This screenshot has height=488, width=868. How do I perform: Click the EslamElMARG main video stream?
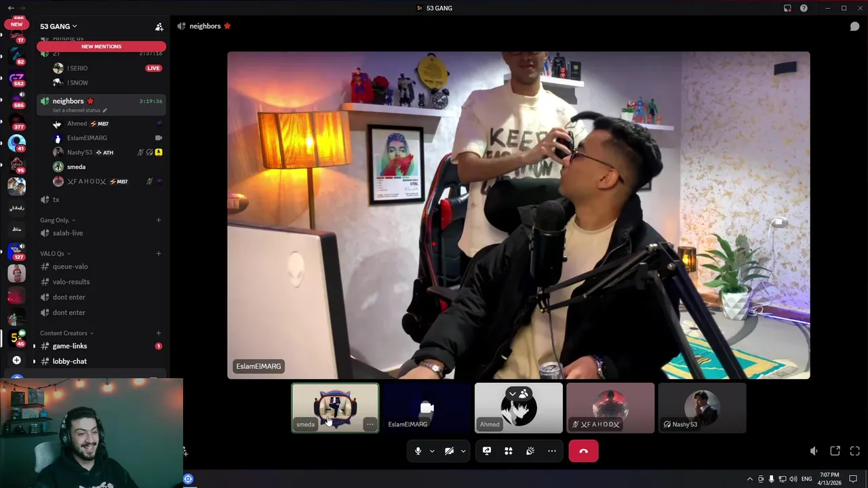tap(518, 215)
